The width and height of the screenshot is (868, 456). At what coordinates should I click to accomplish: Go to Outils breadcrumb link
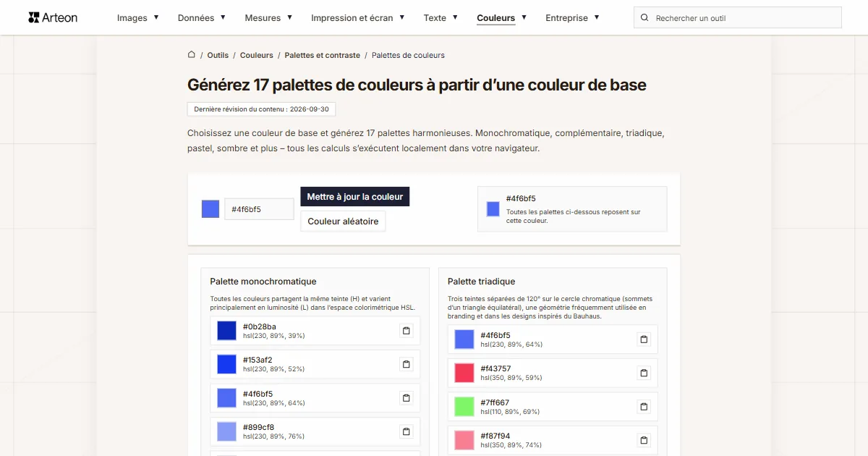click(x=218, y=55)
